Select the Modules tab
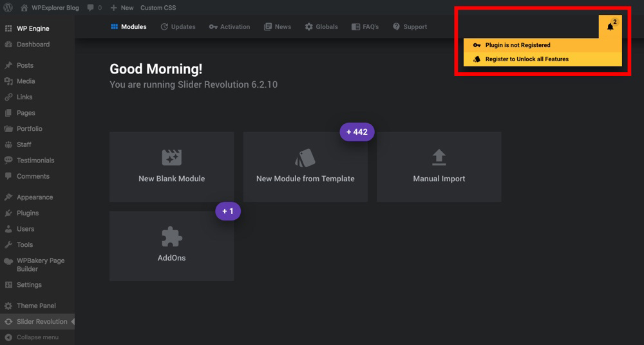 coord(129,26)
